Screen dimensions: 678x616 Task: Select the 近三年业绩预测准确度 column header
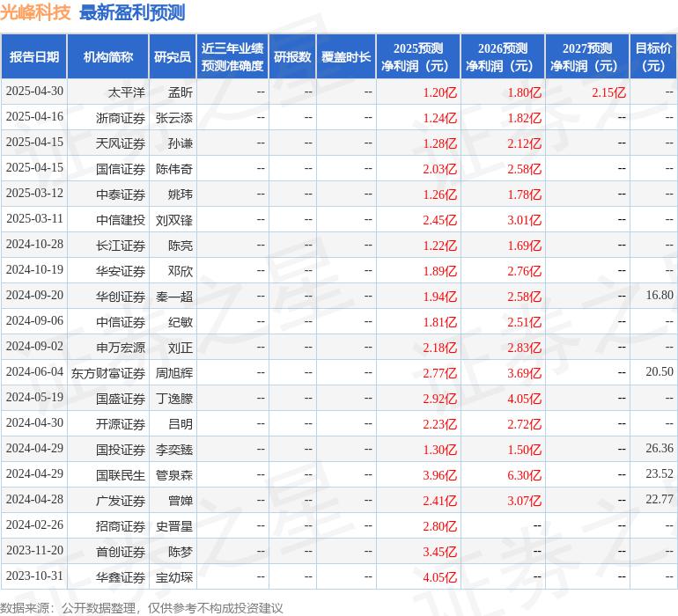click(232, 57)
